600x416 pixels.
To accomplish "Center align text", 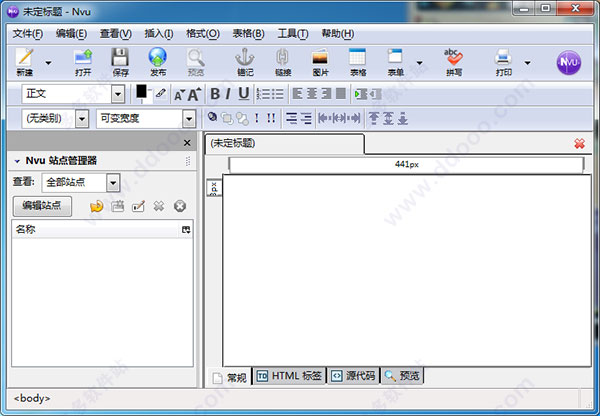I will coord(312,93).
